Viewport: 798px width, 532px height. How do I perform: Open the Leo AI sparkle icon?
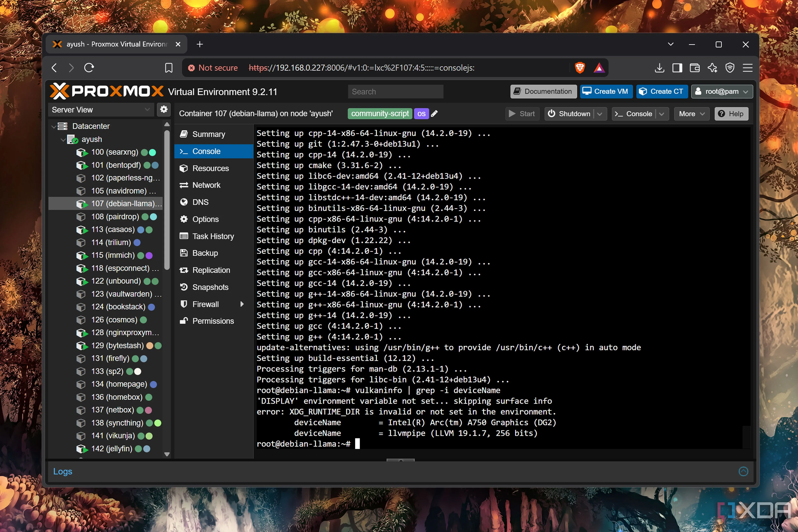tap(712, 68)
